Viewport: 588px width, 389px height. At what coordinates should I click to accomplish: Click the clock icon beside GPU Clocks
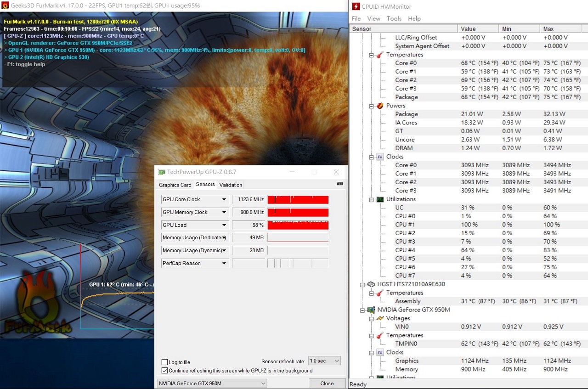[x=380, y=352]
